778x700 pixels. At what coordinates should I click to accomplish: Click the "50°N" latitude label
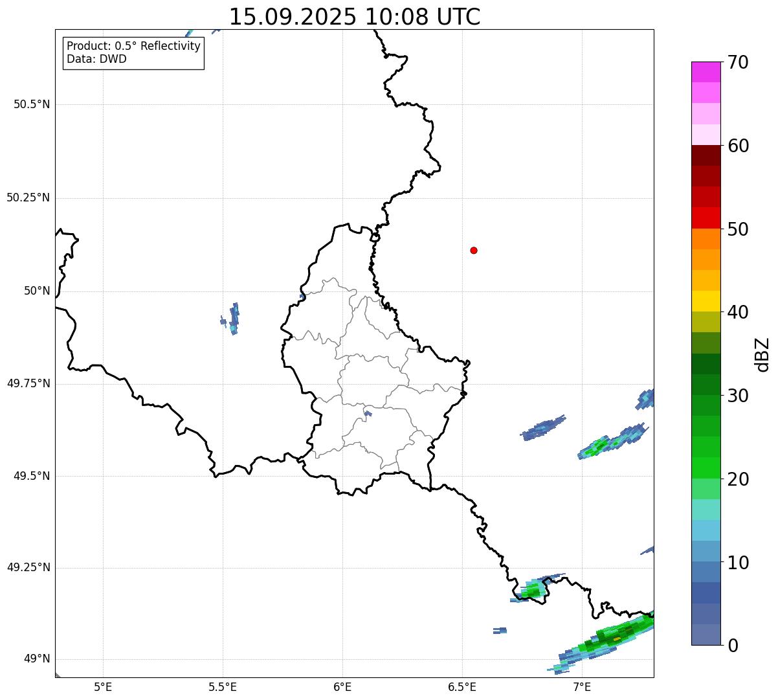(x=37, y=291)
